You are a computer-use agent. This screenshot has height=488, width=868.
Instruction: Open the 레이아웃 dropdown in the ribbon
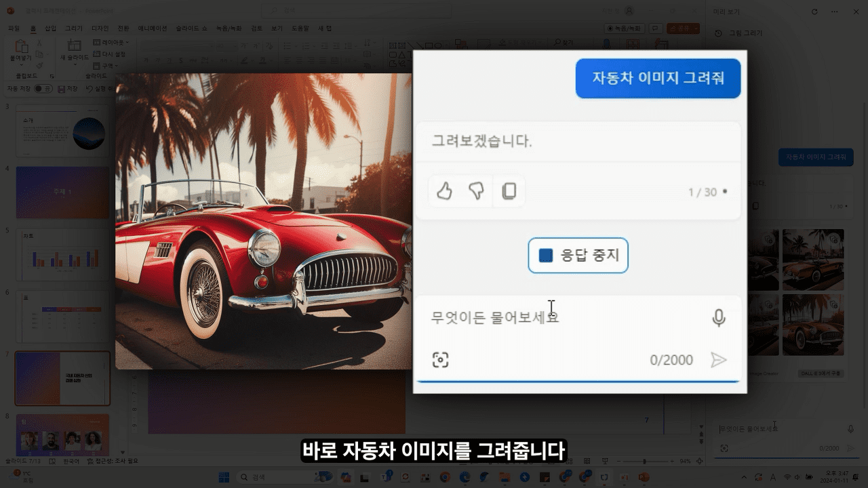click(x=111, y=41)
